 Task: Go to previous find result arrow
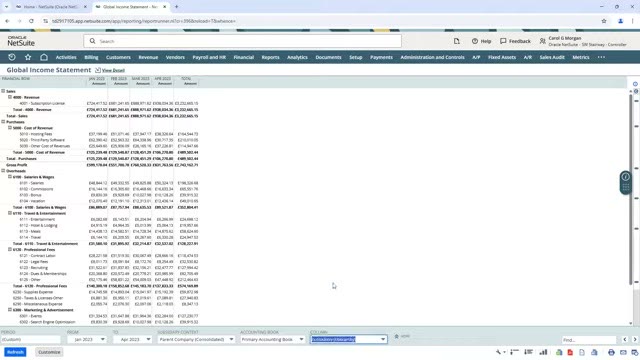pos(625,340)
